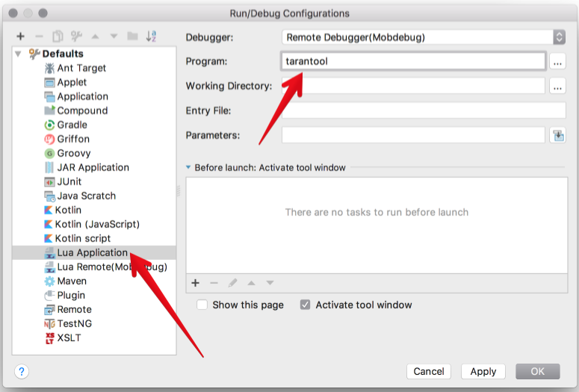The image size is (579, 392).
Task: Open the insert macros icon beside Parameters
Action: (558, 135)
